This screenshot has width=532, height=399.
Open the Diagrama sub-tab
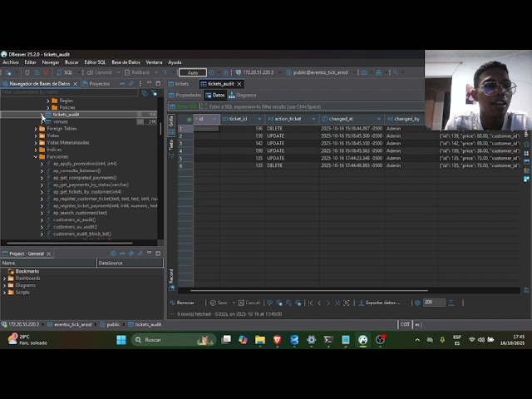(242, 95)
